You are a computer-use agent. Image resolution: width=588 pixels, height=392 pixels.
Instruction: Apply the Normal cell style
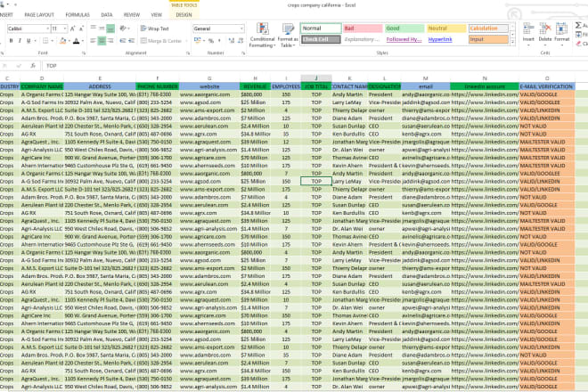coord(321,29)
